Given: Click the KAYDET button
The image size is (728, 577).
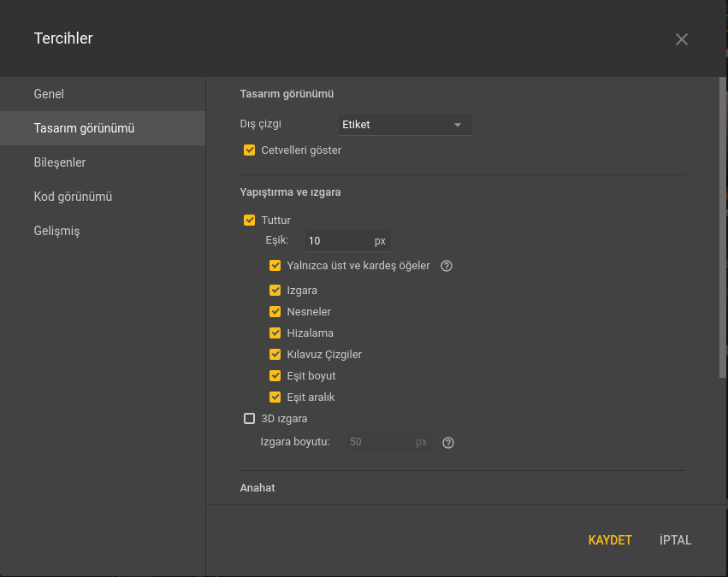Looking at the screenshot, I should click(x=610, y=540).
